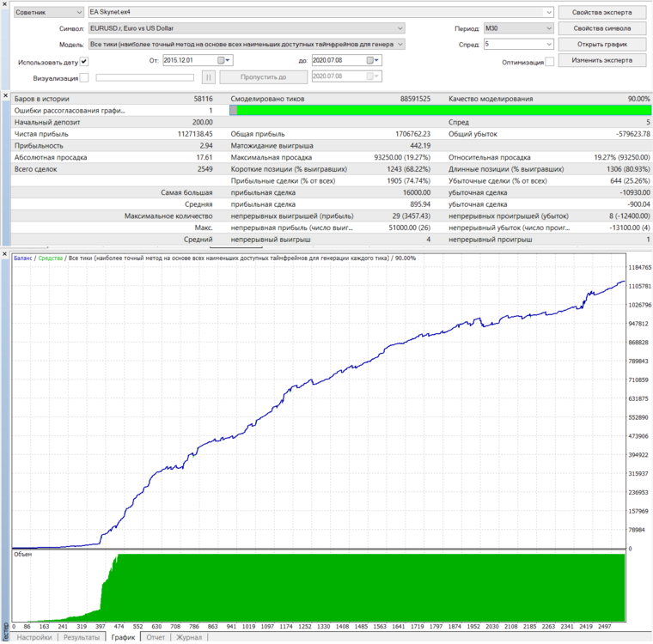This screenshot has height=644, width=653.
Task: Switch to the Настройки tab
Action: 34,637
